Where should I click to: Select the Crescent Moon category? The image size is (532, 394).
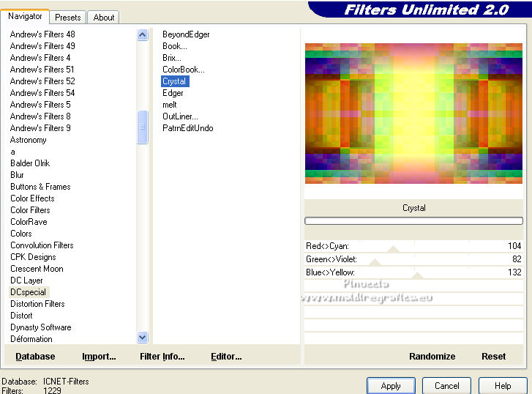(37, 269)
